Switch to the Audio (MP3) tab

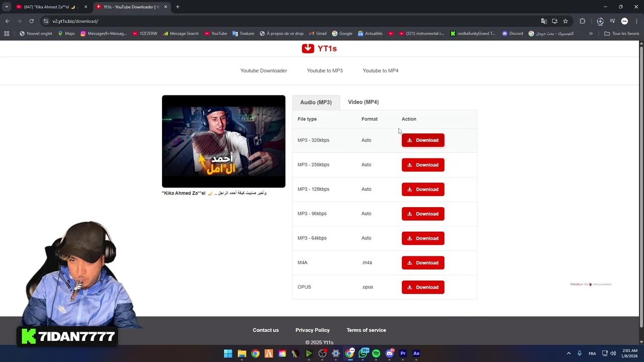[316, 102]
